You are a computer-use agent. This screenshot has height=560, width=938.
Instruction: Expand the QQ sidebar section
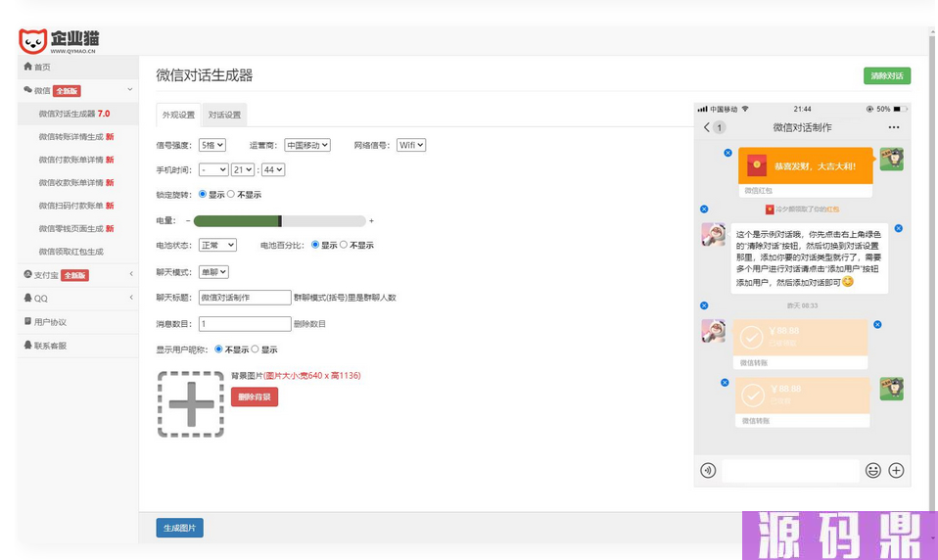(x=77, y=298)
